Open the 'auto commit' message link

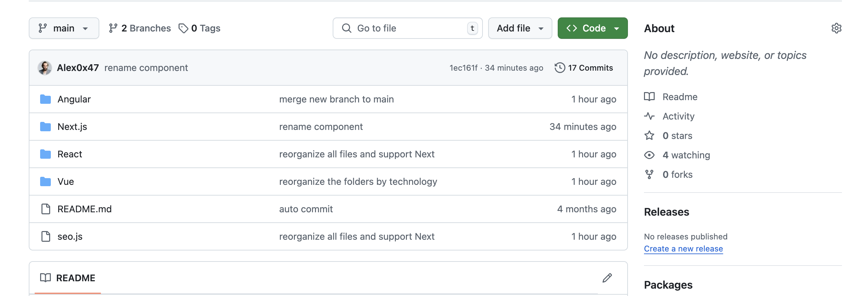click(306, 209)
